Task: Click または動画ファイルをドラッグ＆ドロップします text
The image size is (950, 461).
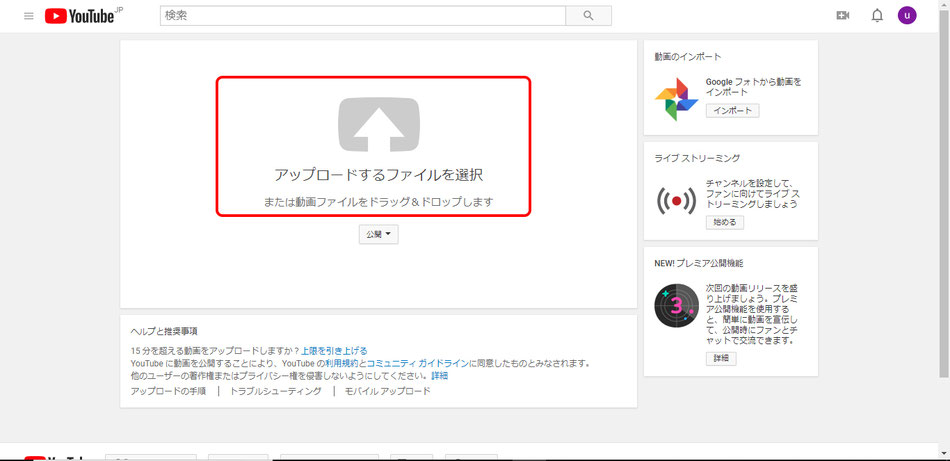Action: tap(379, 202)
